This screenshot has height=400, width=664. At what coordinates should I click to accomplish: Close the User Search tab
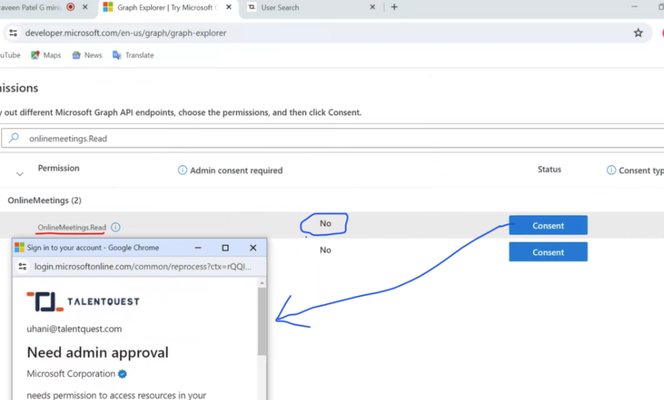click(372, 7)
